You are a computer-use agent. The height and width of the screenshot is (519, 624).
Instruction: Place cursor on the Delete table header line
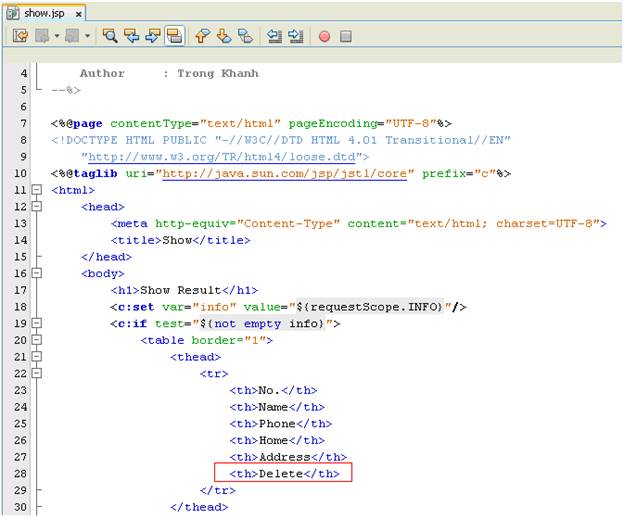point(284,474)
